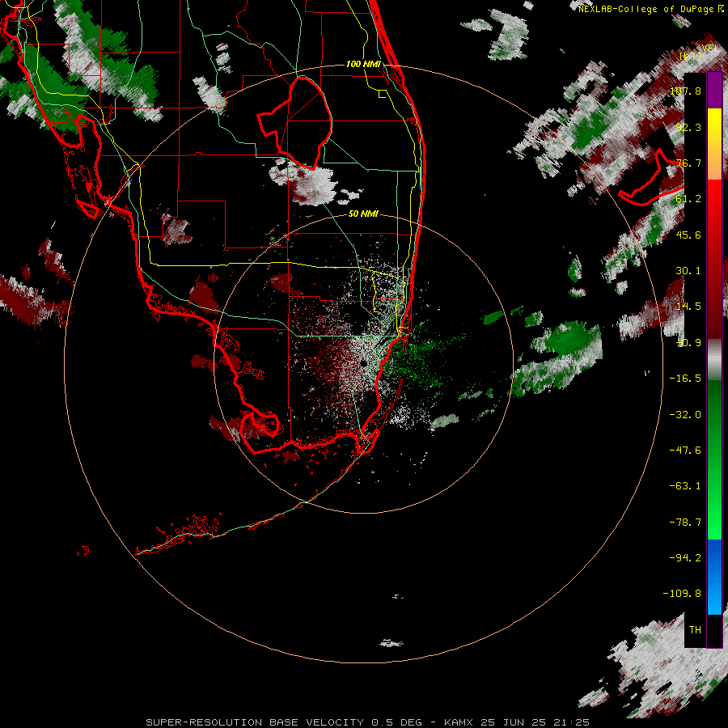The image size is (728, 728).
Task: Click the TH threshold label
Action: tap(695, 629)
